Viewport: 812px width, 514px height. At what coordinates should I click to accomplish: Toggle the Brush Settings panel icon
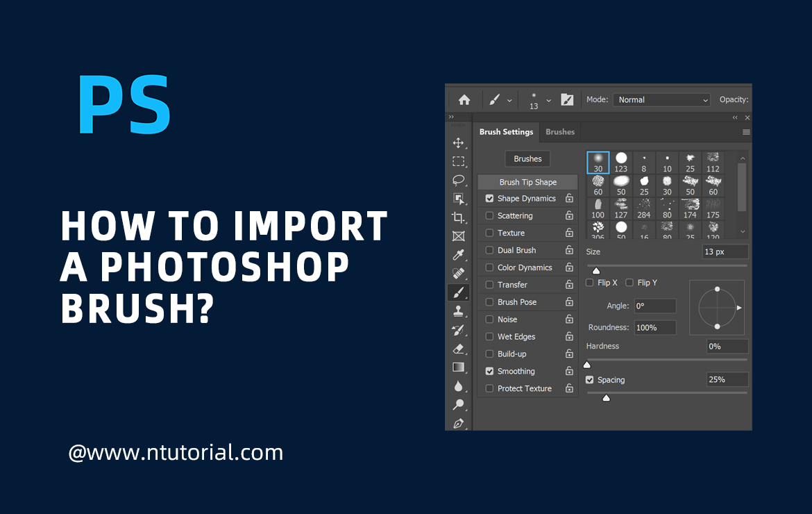(567, 99)
